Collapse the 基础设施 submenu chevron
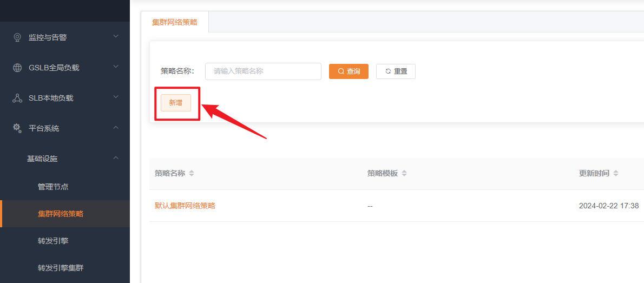 (x=116, y=157)
